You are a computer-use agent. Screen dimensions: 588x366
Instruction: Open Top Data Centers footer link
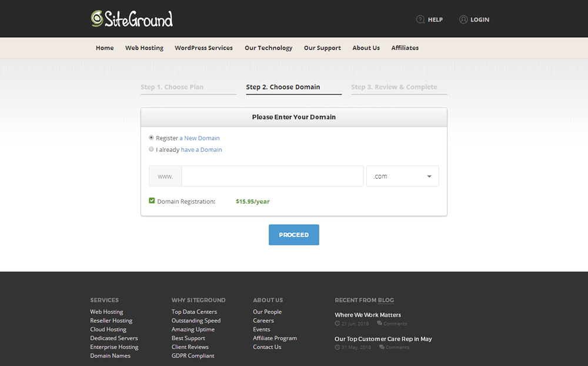coord(194,312)
